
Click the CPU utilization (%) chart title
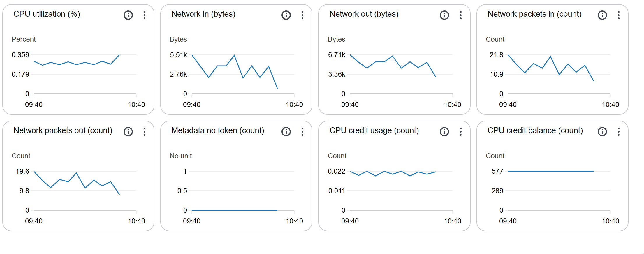[47, 14]
